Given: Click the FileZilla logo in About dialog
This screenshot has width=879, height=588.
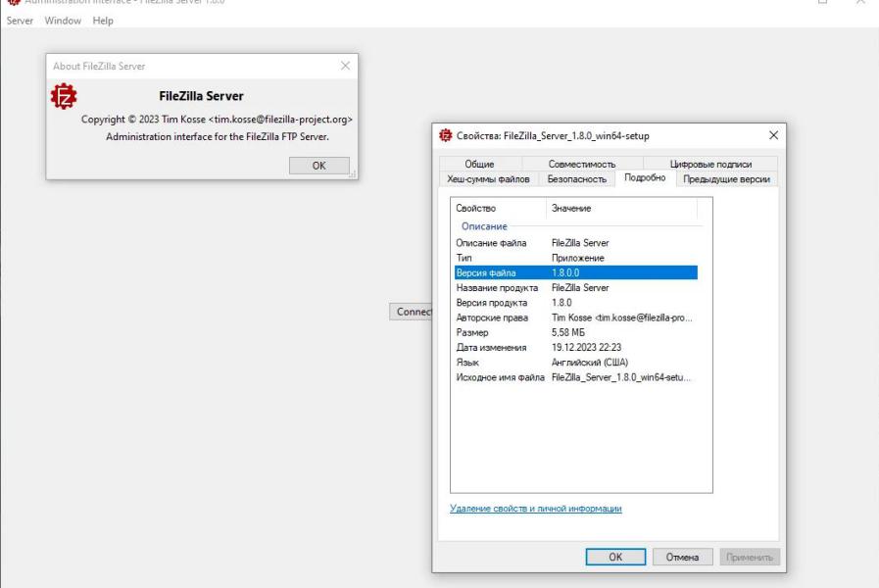Looking at the screenshot, I should click(64, 96).
